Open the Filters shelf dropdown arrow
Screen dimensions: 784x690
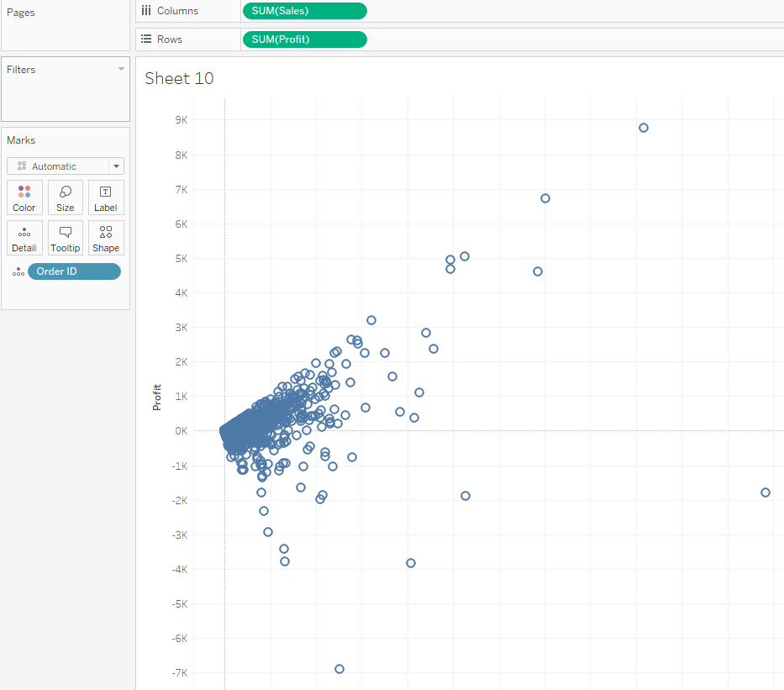click(121, 69)
